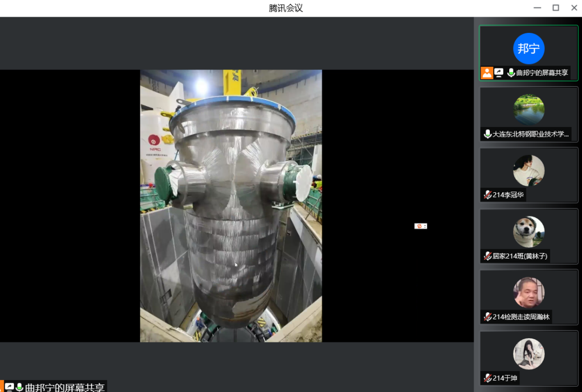Image resolution: width=582 pixels, height=392 pixels.
Task: Click the 曲邦宁的屏幕共享 label at bottom-left
Action: (65, 387)
